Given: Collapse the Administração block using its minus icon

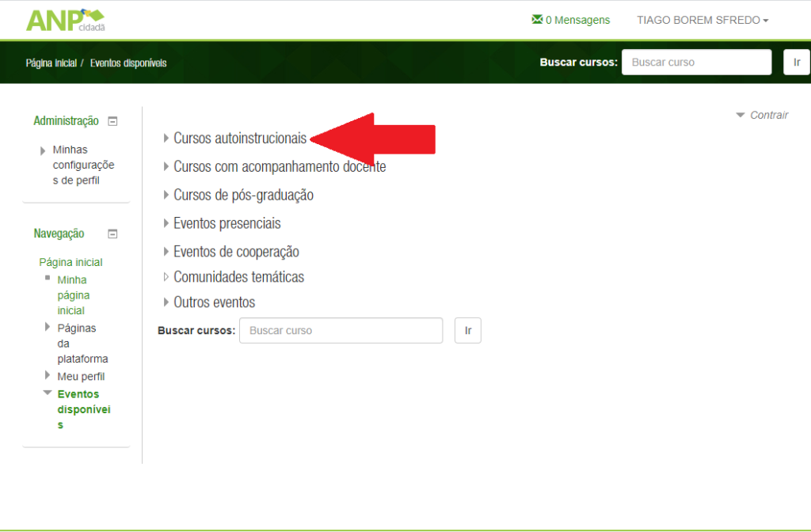Looking at the screenshot, I should (x=112, y=121).
